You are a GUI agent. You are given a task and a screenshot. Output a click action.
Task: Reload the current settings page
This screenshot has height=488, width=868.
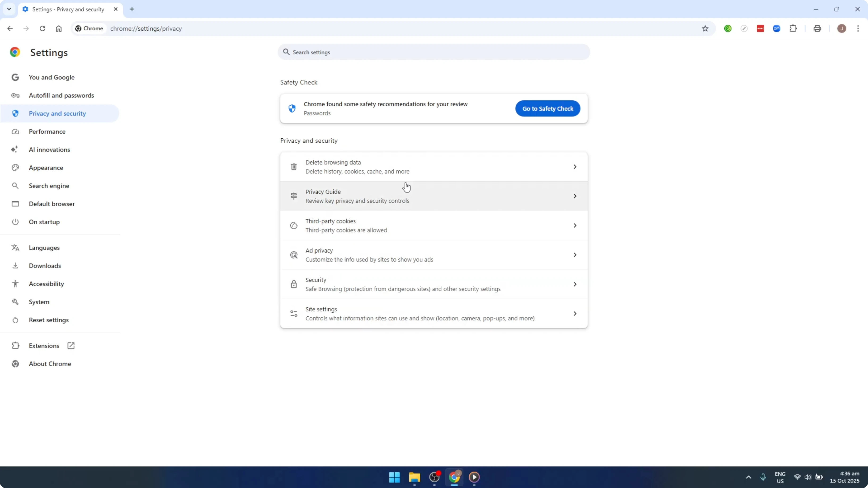pyautogui.click(x=42, y=29)
